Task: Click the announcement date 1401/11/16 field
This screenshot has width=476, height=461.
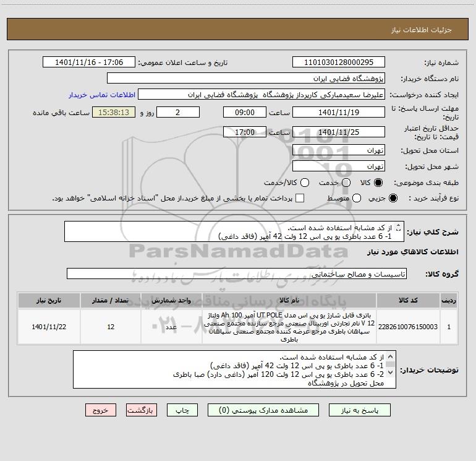Action: 89,62
